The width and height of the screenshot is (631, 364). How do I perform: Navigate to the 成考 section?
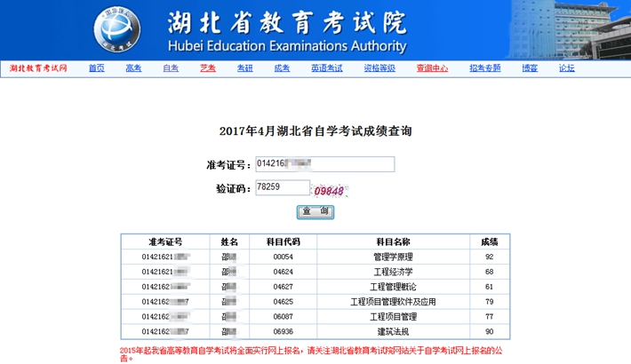(281, 68)
